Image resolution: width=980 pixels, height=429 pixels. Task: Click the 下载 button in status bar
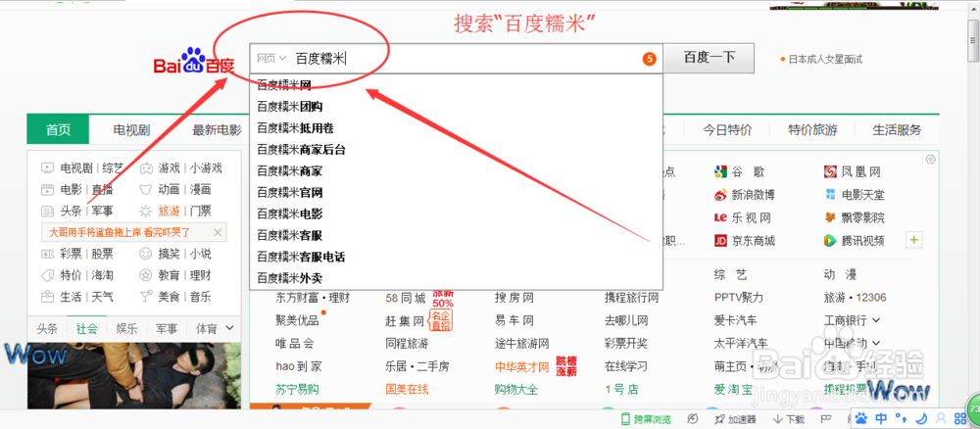789,419
